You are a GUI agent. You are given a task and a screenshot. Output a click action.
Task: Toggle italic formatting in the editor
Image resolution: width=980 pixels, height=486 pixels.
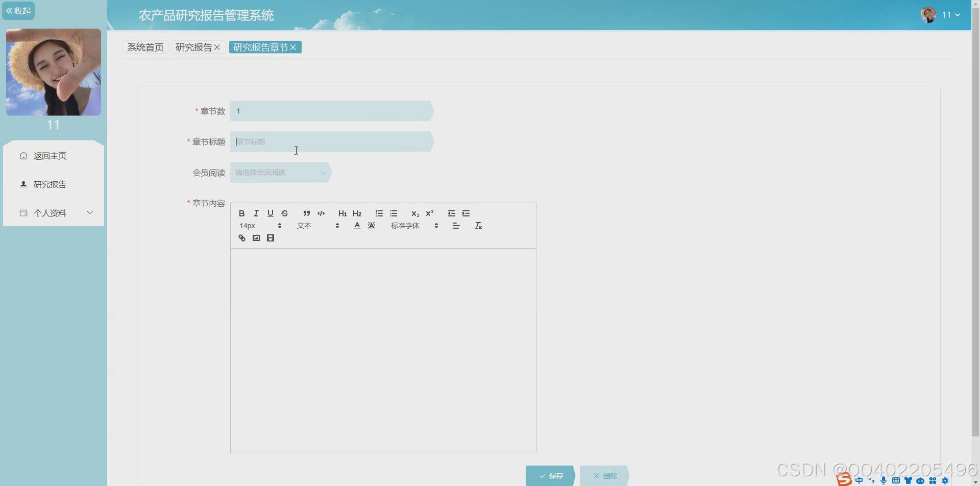[x=256, y=213]
